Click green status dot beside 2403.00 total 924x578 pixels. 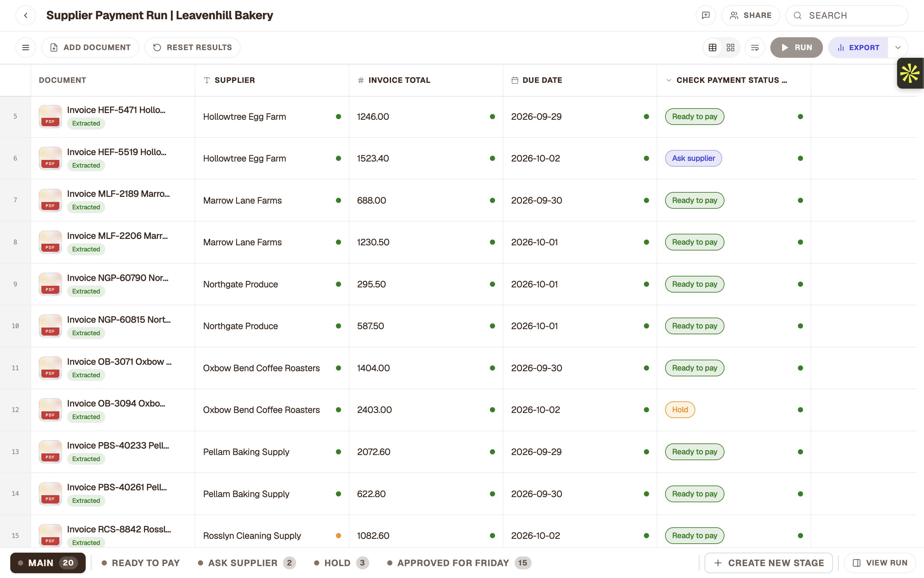tap(492, 410)
